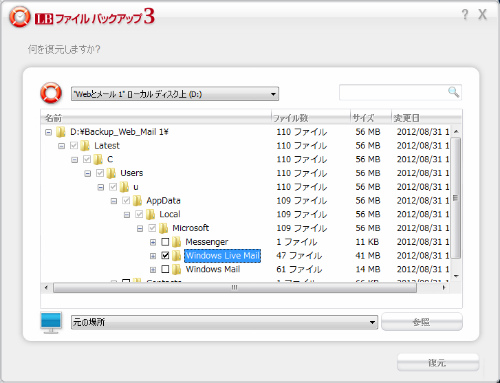Click the Microsoft folder icon
Image resolution: width=500 pixels, height=383 pixels.
pyautogui.click(x=163, y=228)
